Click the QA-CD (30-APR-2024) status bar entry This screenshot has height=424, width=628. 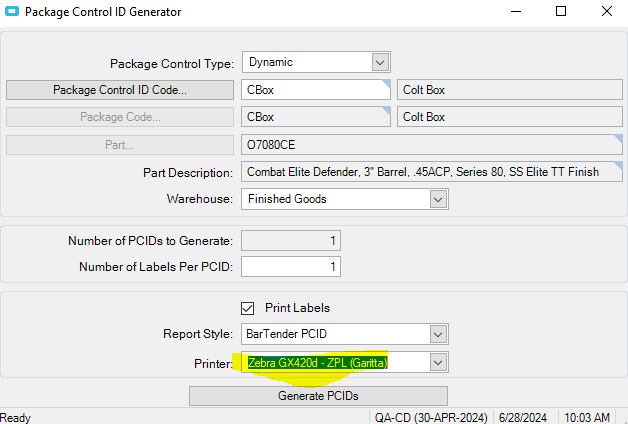coord(431,418)
